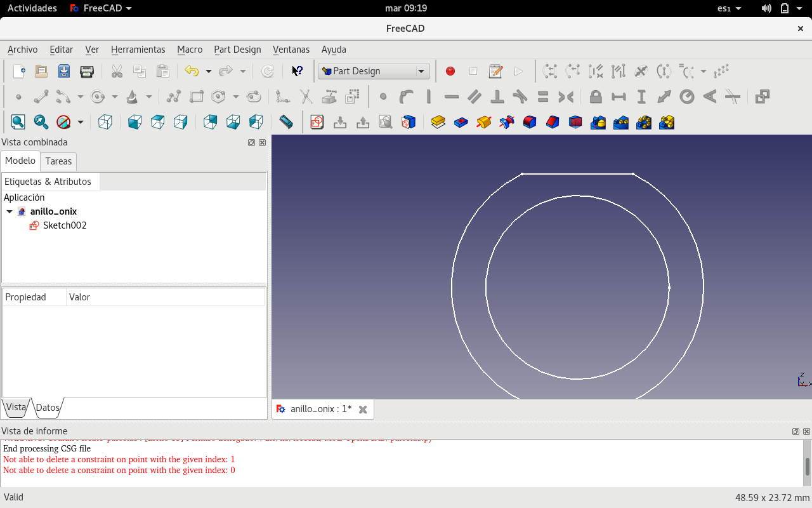Click the Mirrored feature icon
This screenshot has width=812, height=508.
point(598,122)
